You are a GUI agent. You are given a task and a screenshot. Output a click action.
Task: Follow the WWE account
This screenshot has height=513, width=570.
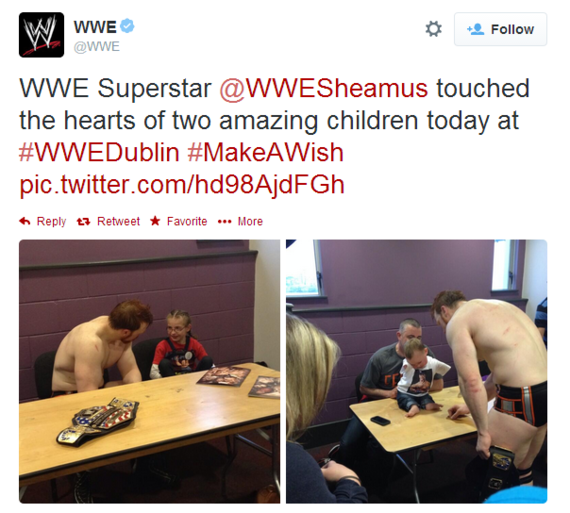point(500,29)
